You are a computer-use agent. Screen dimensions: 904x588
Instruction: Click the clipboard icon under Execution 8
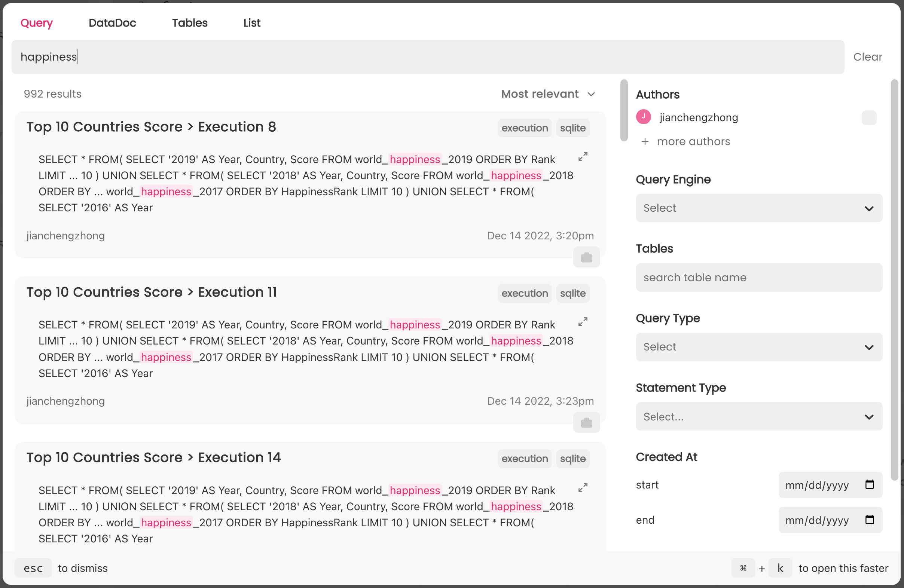pos(586,257)
